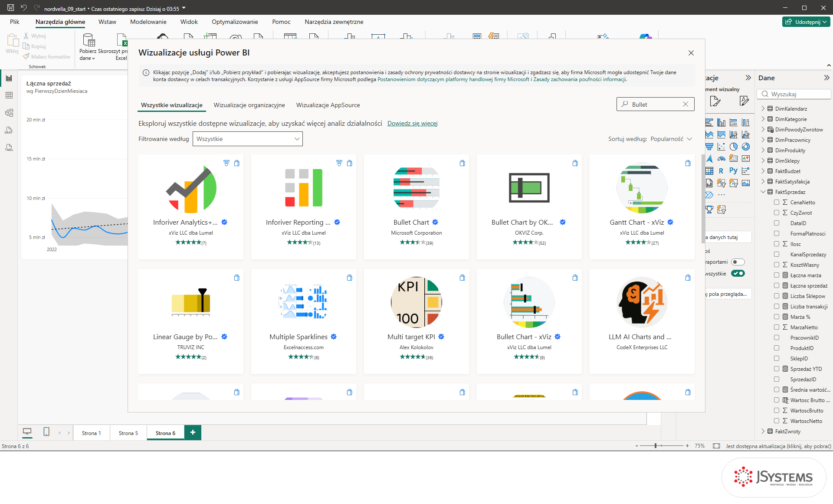The height and width of the screenshot is (504, 833).
Task: Click the save icon in title bar
Action: tap(11, 8)
